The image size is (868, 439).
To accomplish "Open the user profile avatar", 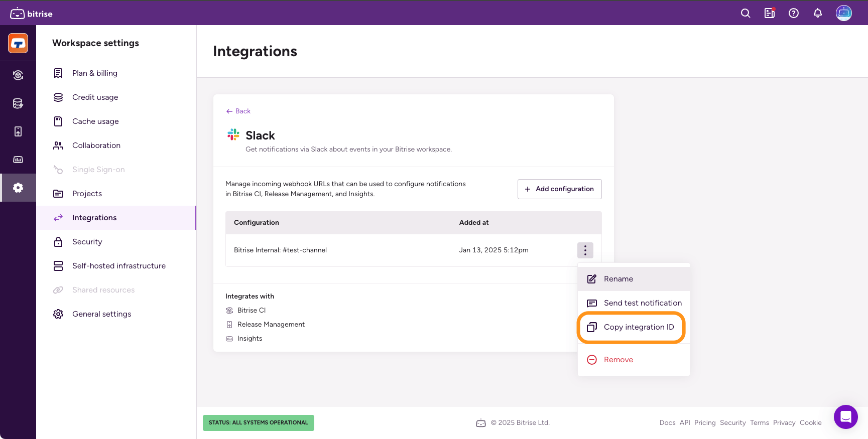I will point(844,13).
